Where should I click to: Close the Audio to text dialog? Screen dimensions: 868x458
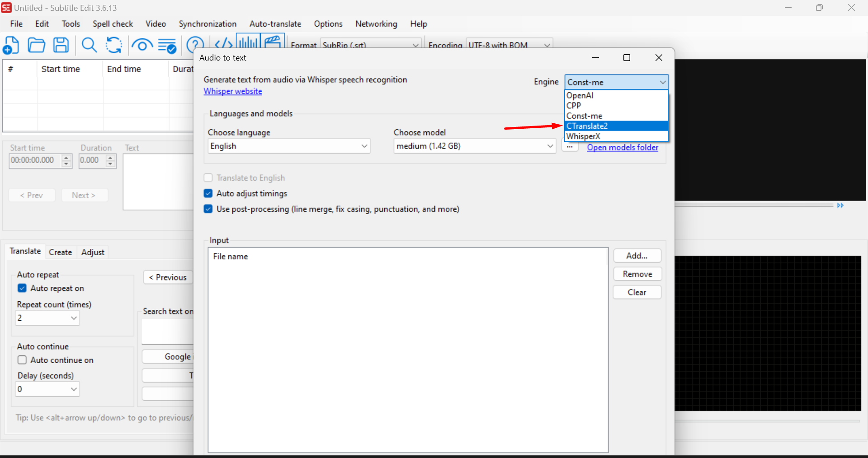coord(659,57)
